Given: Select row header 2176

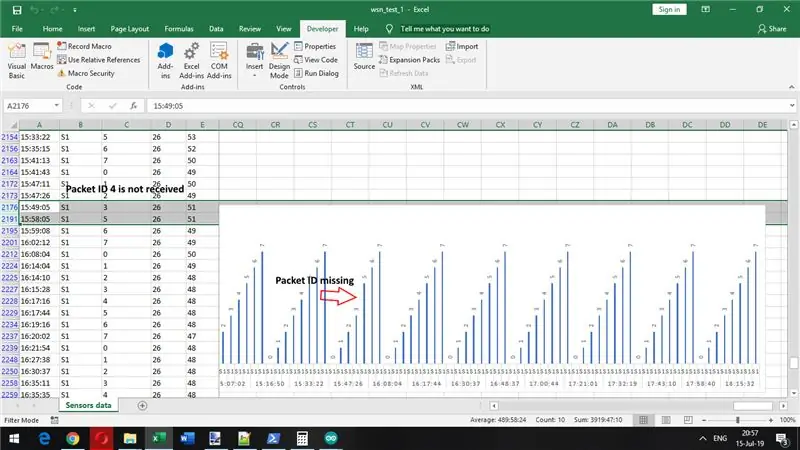Looking at the screenshot, I should coord(10,207).
